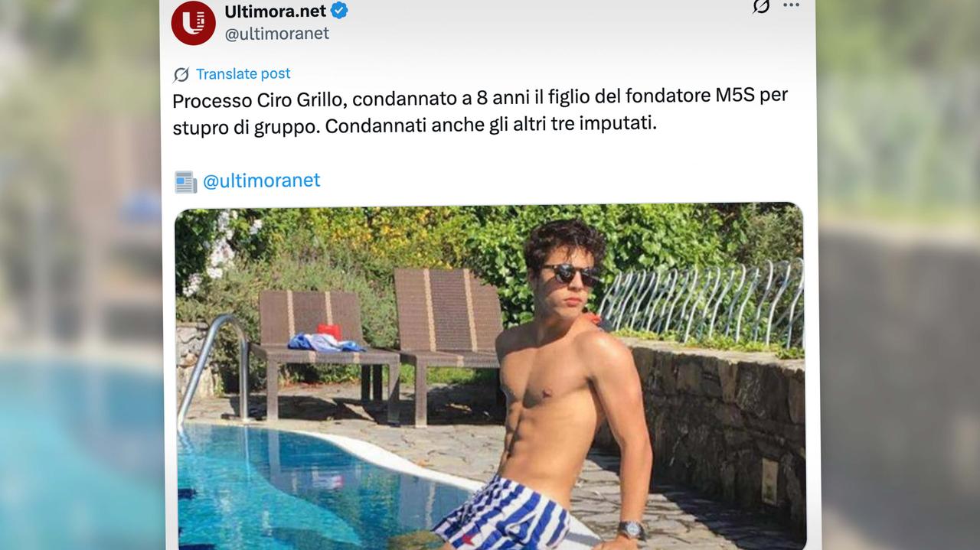The height and width of the screenshot is (550, 980).
Task: Click the blurred background right of post
Action: tap(900, 275)
